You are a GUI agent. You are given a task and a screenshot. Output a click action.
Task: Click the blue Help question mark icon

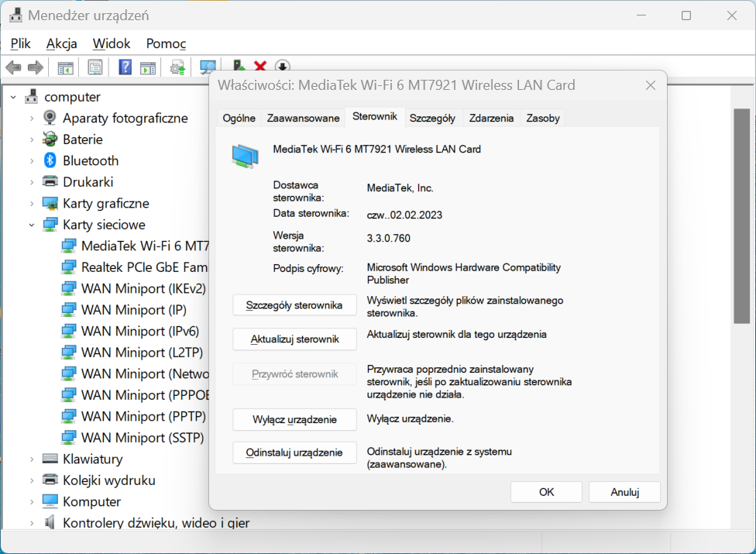tap(125, 67)
